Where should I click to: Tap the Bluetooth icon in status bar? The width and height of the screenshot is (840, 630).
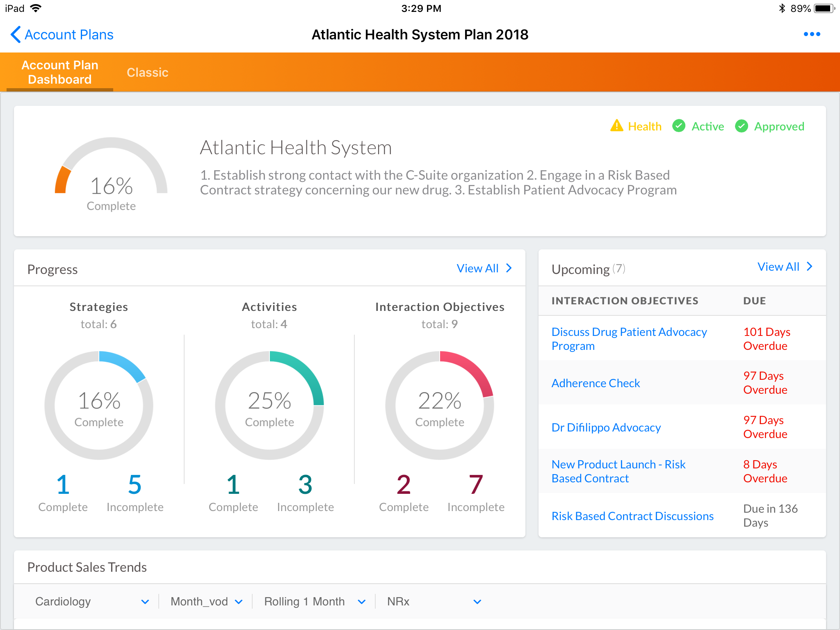pos(782,8)
